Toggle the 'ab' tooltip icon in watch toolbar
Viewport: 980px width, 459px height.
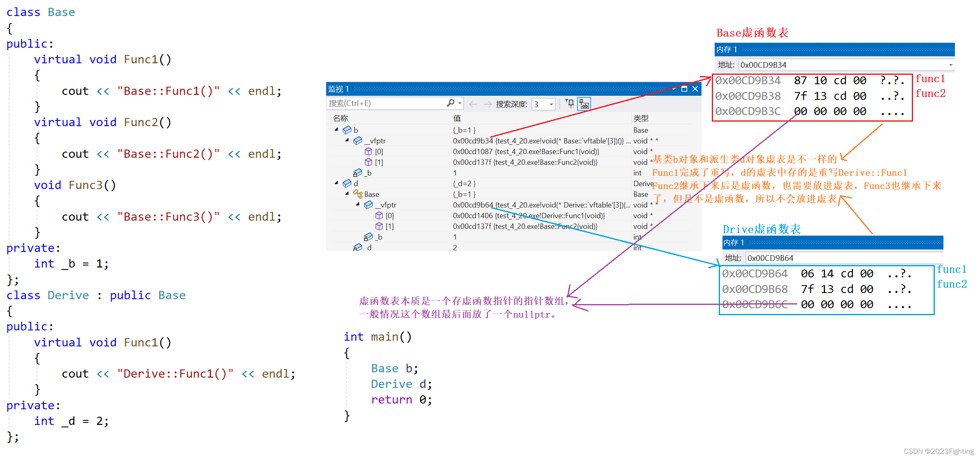click(584, 104)
